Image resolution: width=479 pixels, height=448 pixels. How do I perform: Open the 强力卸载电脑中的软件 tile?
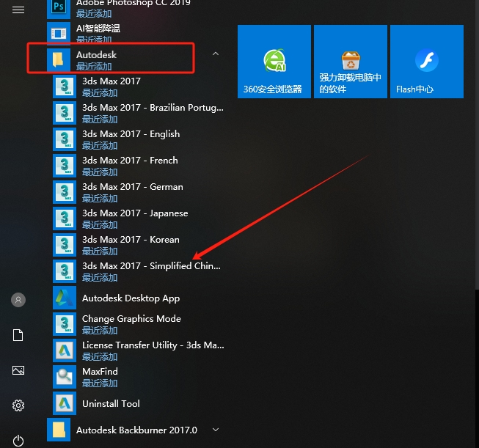351,62
